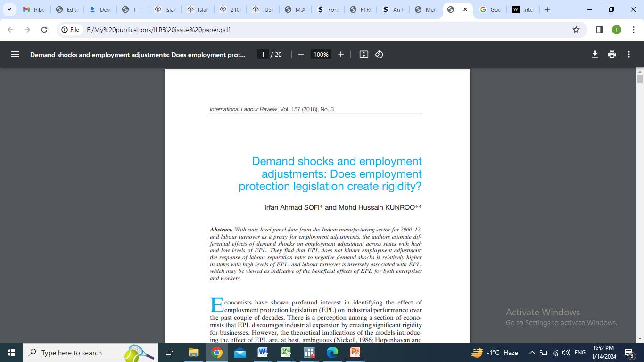The height and width of the screenshot is (362, 644).
Task: Open Chrome's three-dot menu
Action: (x=633, y=30)
